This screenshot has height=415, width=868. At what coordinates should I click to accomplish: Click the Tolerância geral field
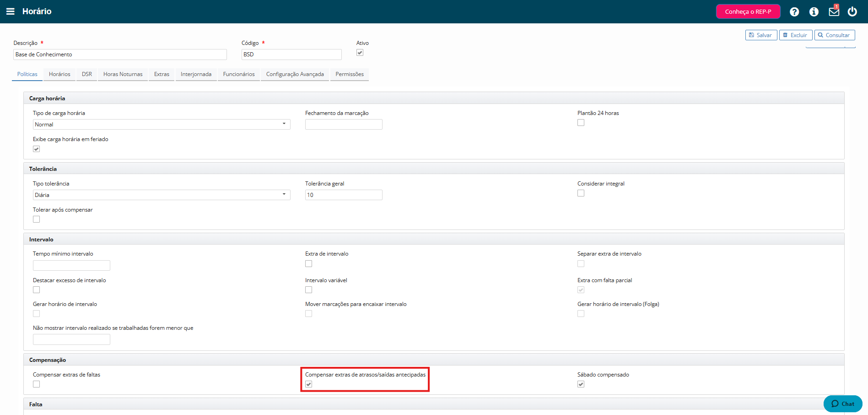point(344,195)
